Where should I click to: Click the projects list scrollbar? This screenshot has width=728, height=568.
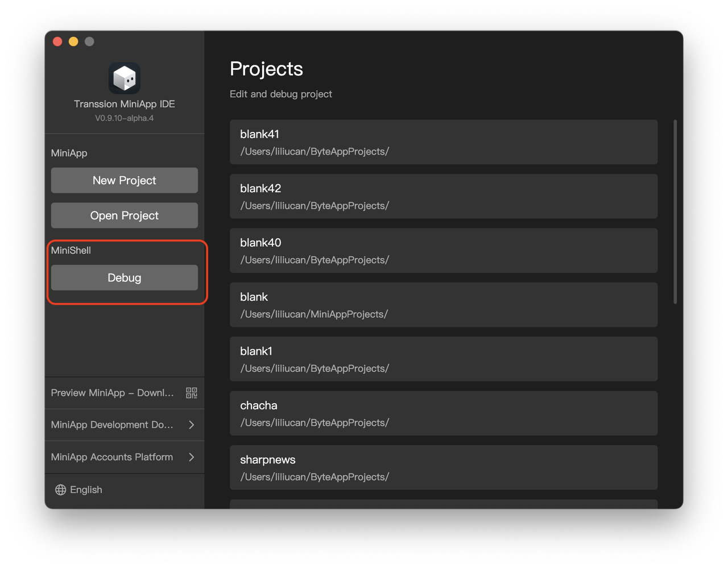point(675,212)
